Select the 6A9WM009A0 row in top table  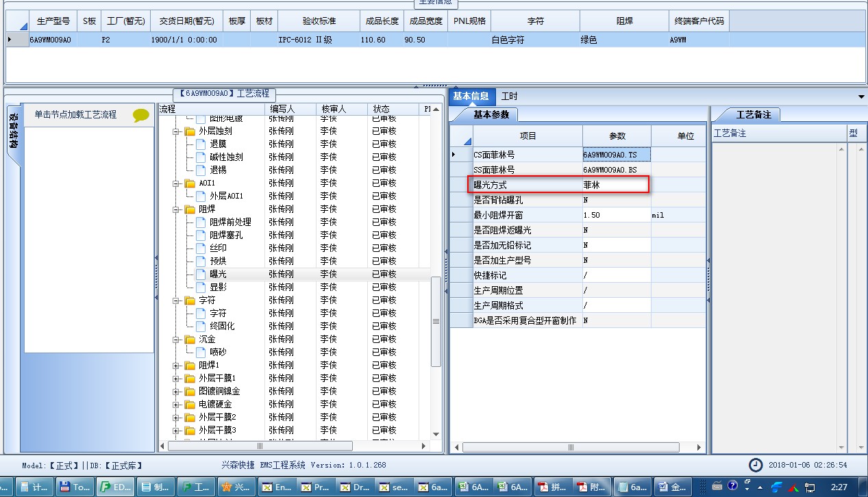click(435, 40)
